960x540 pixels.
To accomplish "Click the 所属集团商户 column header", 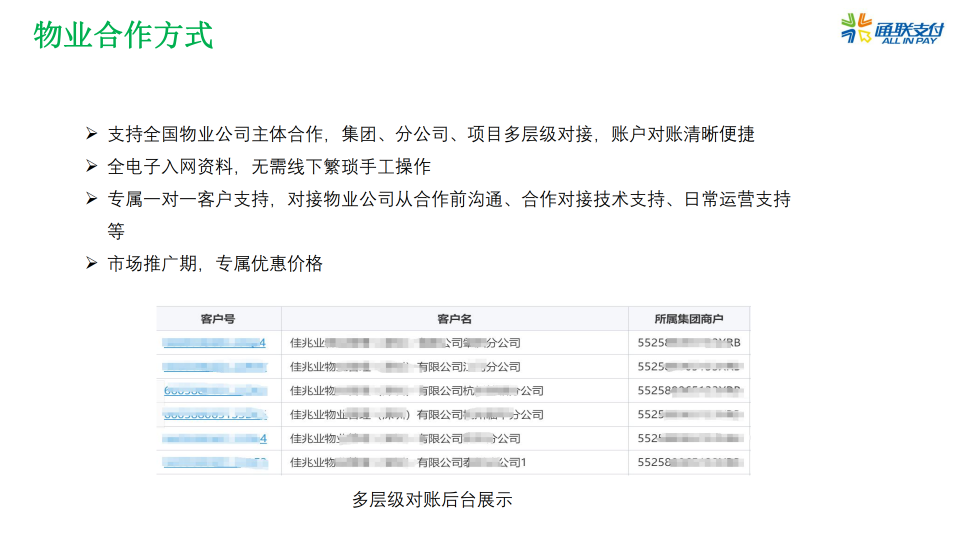I will 689,319.
